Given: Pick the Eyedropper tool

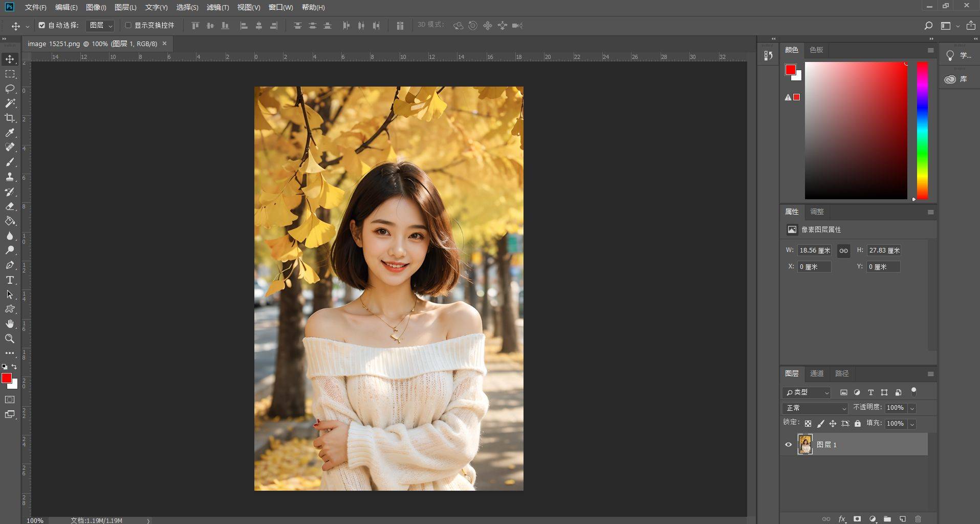Looking at the screenshot, I should (x=10, y=133).
